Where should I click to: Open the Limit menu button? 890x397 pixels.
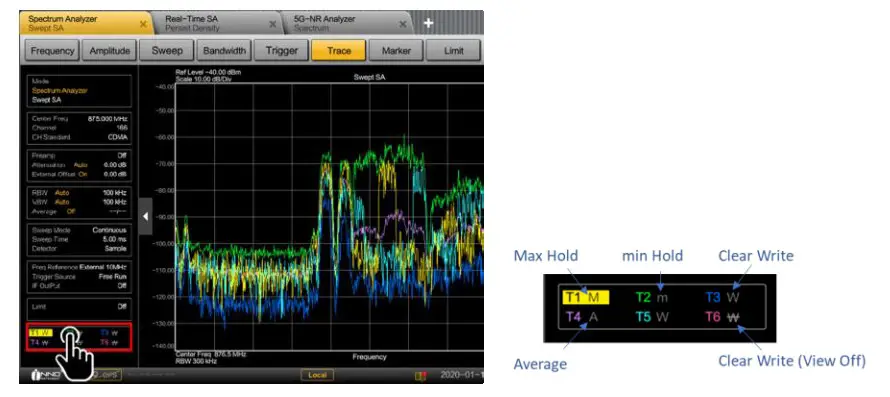pyautogui.click(x=454, y=51)
